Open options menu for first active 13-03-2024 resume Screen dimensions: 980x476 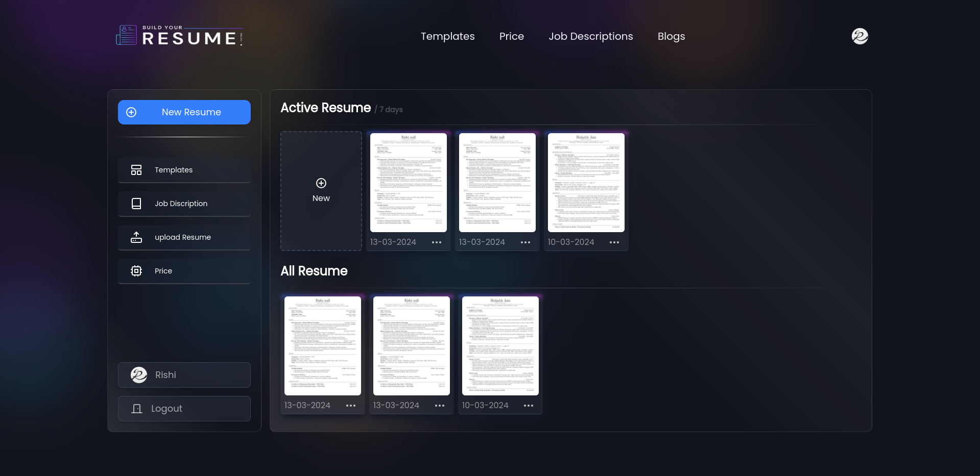437,242
